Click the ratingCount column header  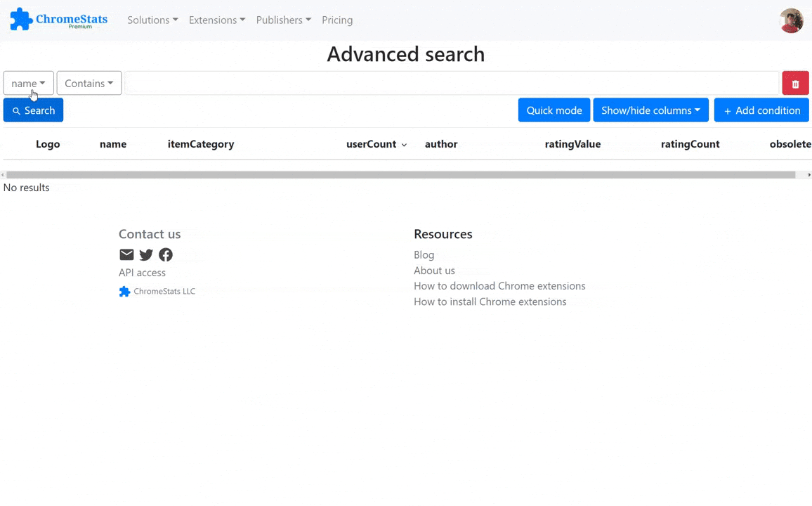pos(690,144)
